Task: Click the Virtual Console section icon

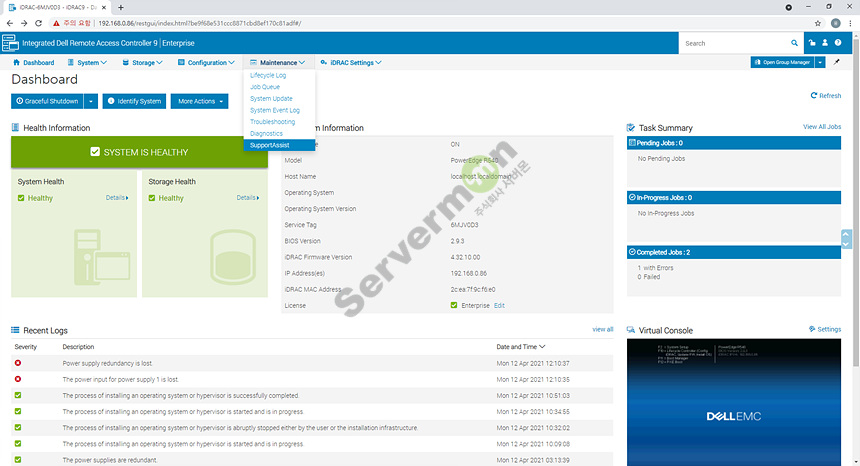Action: (631, 330)
